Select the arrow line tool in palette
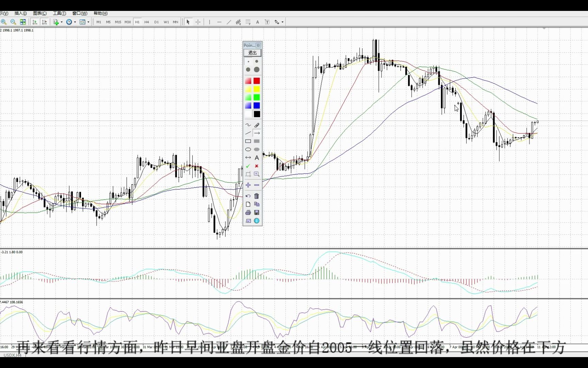This screenshot has width=588, height=368. [x=257, y=133]
